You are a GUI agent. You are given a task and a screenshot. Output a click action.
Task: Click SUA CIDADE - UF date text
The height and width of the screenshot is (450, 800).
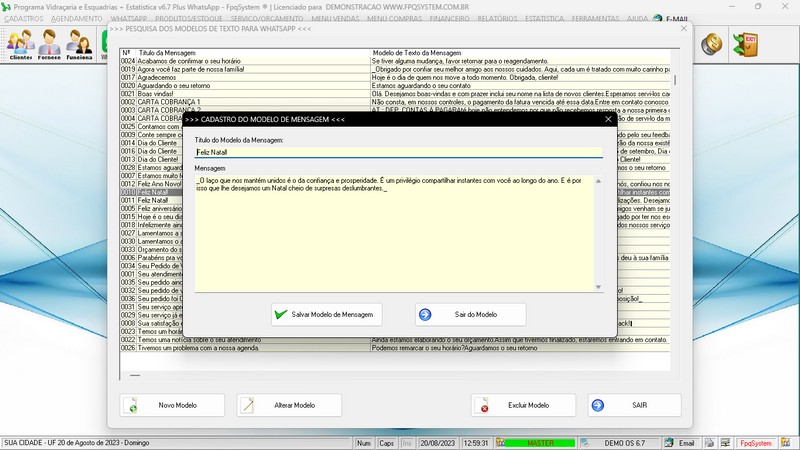tap(77, 443)
